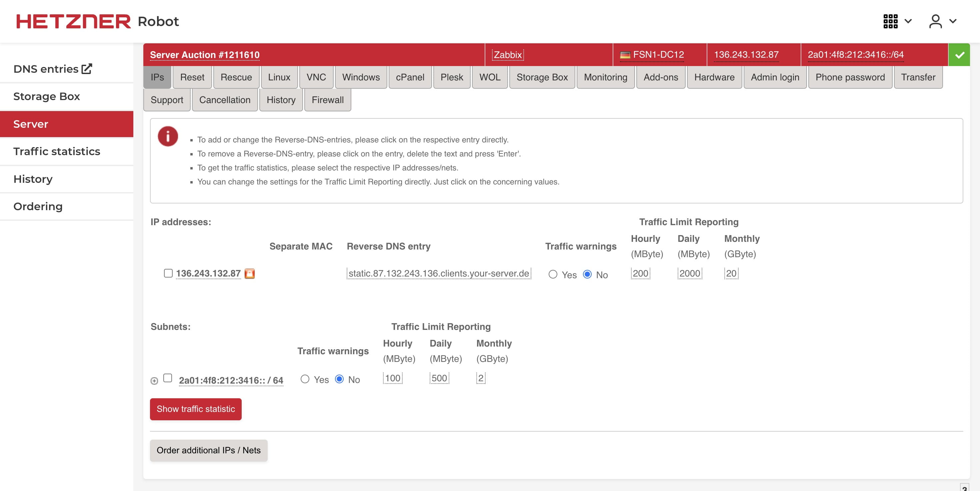The image size is (980, 491).
Task: Open the VNC tab
Action: 316,77
